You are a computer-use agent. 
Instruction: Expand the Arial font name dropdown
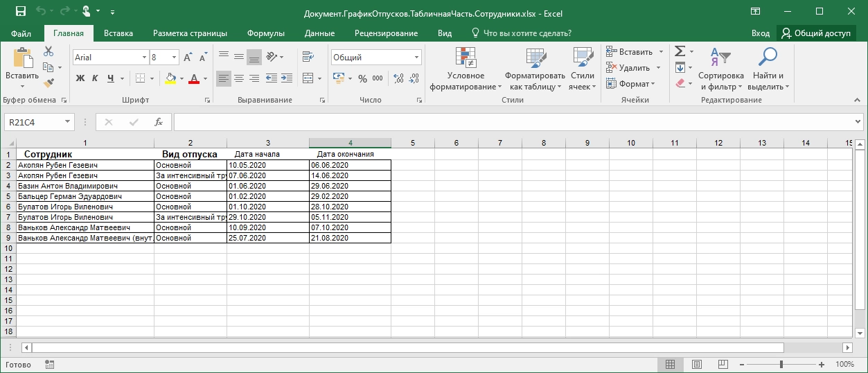pos(144,58)
